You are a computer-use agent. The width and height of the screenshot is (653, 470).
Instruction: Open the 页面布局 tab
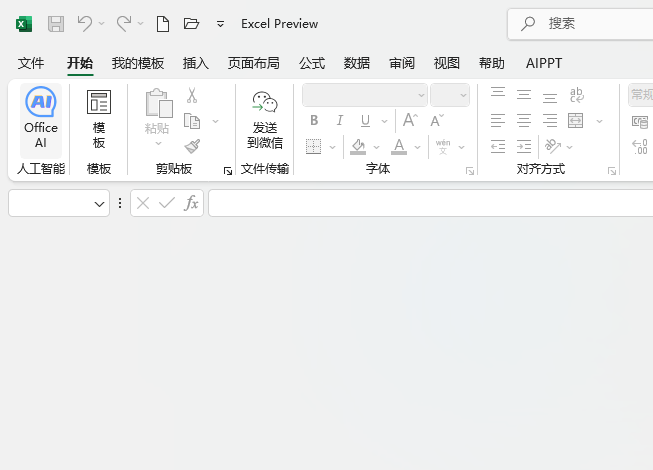coord(254,63)
